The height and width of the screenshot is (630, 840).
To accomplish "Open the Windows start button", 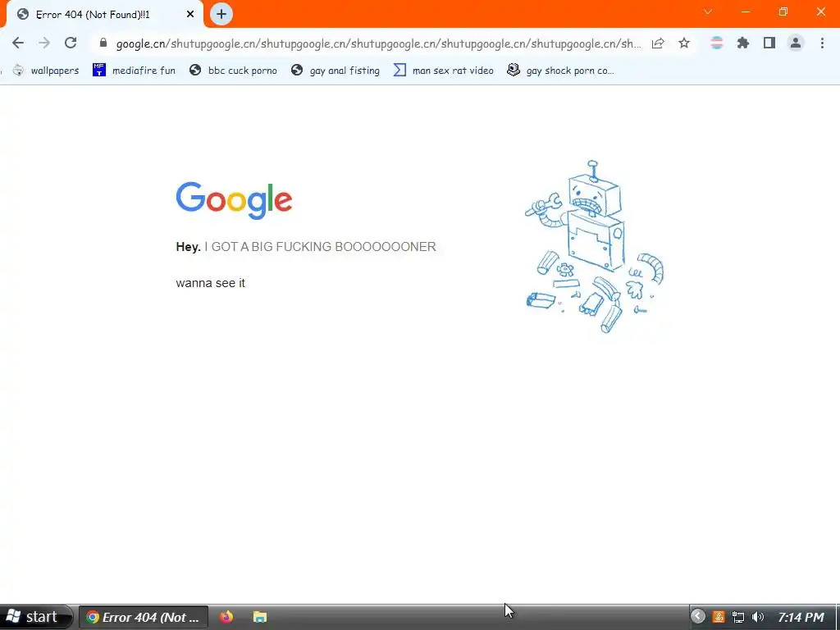I will [35, 617].
